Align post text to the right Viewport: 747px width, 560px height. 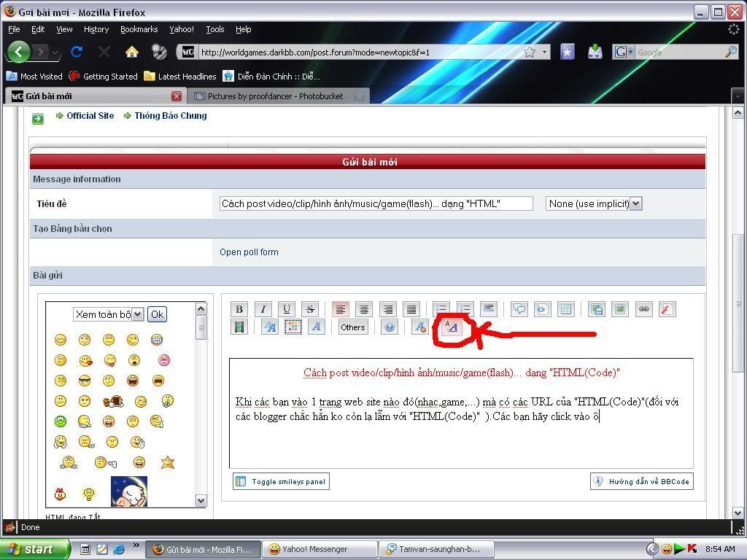coord(388,309)
